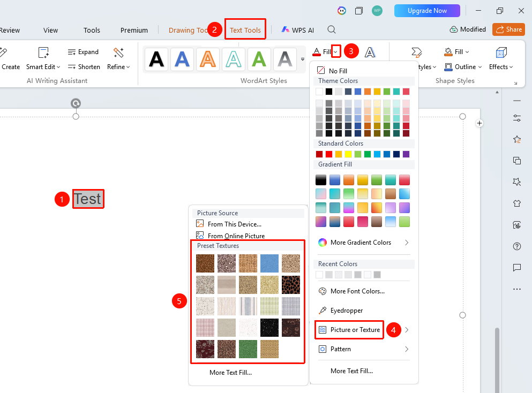The image size is (532, 393).
Task: Select the blue denim preset texture
Action: tap(269, 263)
